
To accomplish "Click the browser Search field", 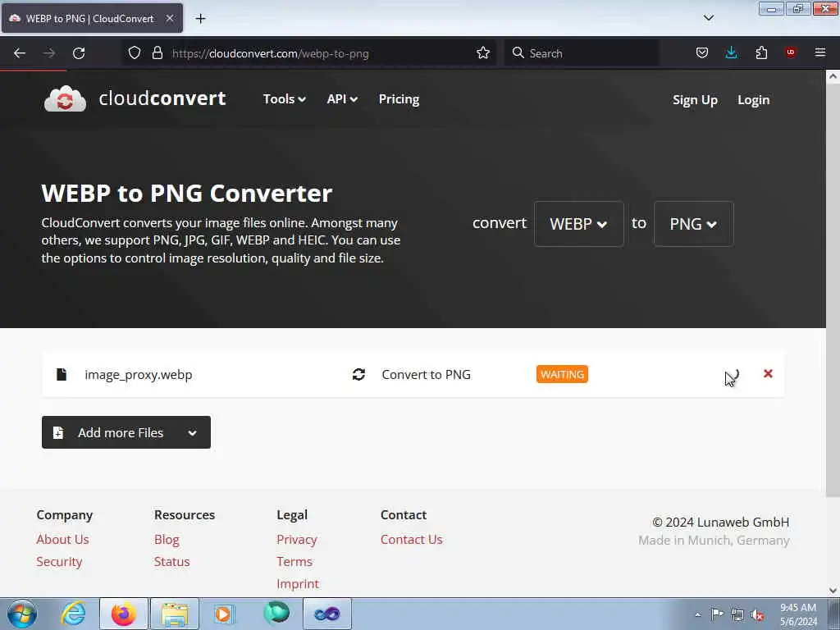I will [582, 53].
